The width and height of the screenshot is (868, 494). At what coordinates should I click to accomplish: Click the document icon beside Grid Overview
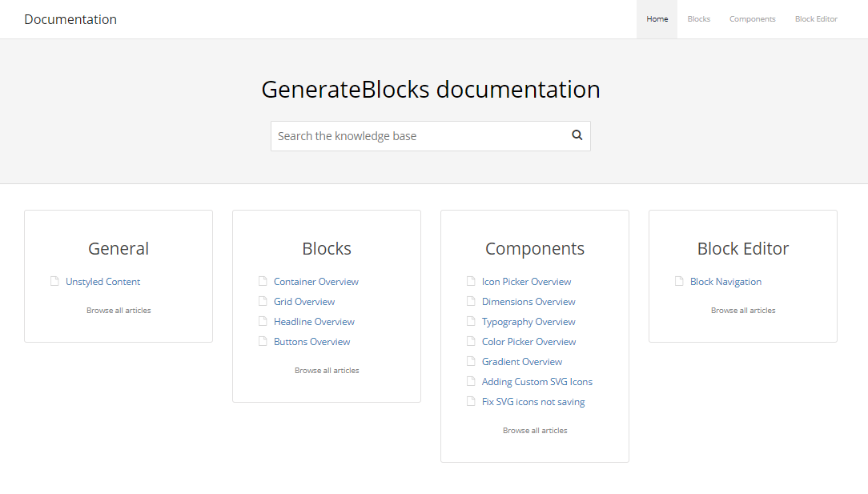pyautogui.click(x=261, y=301)
